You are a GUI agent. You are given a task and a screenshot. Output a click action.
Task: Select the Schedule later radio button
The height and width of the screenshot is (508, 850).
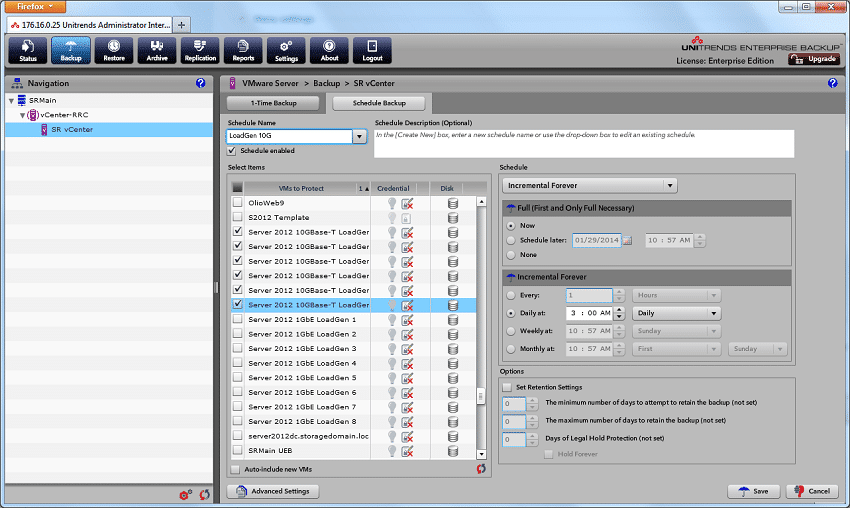pos(511,240)
